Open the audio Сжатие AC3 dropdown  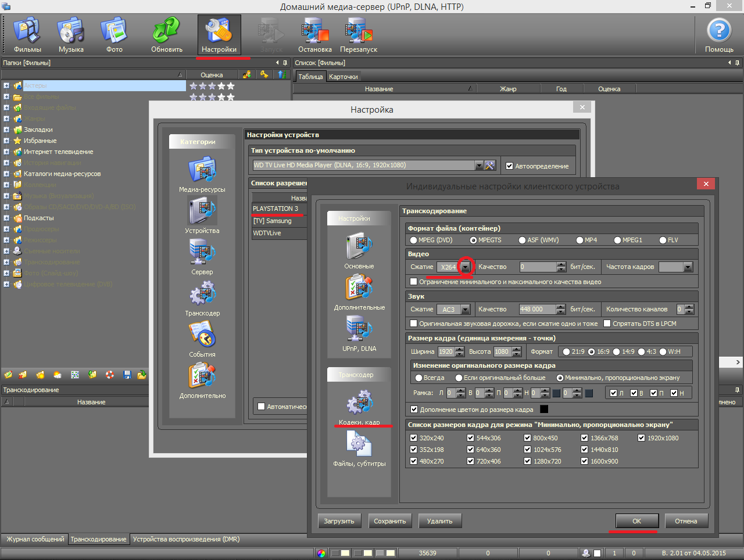(465, 310)
